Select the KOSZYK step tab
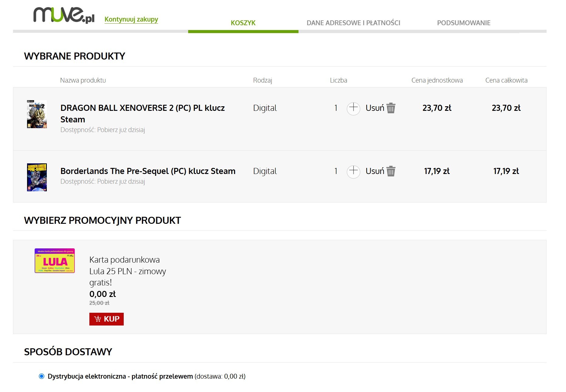 click(x=243, y=23)
